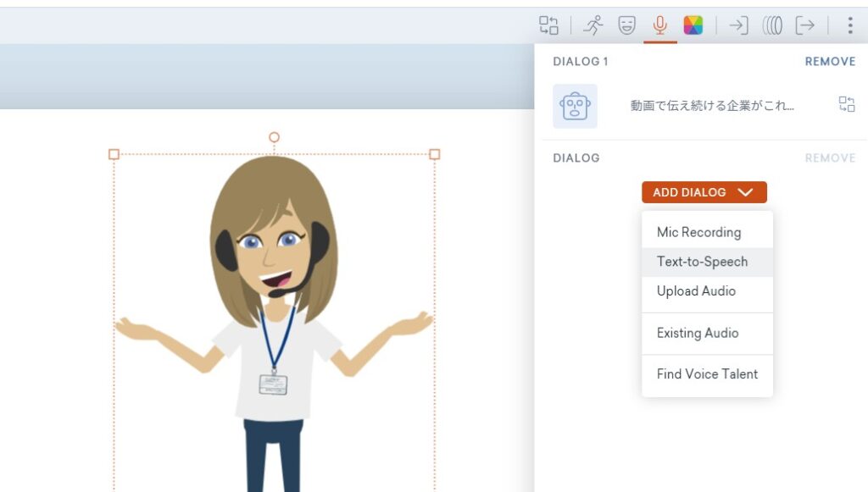Viewport: 868px width, 492px height.
Task: Open the Action running-figure tool
Action: (593, 25)
